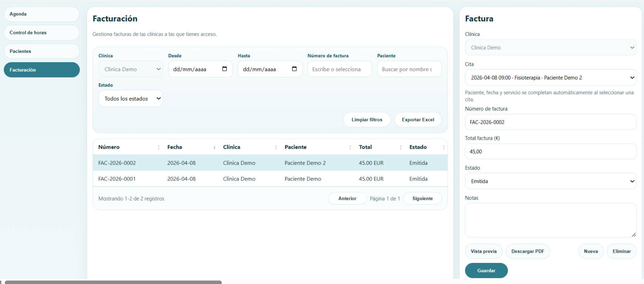
Task: Click Página 1 de 1 indicator
Action: tap(385, 199)
